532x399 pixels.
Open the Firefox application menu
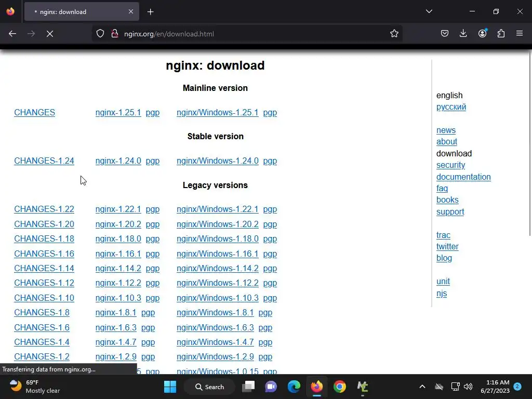[x=520, y=34]
